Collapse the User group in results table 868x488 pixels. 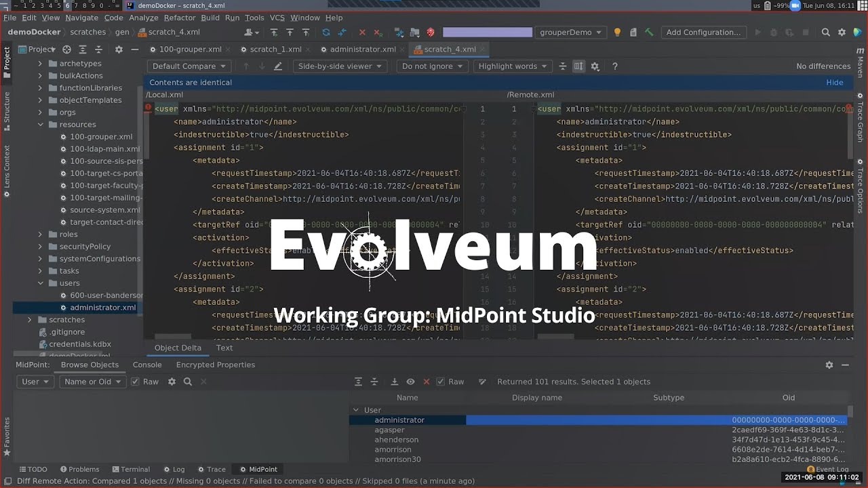tap(355, 410)
